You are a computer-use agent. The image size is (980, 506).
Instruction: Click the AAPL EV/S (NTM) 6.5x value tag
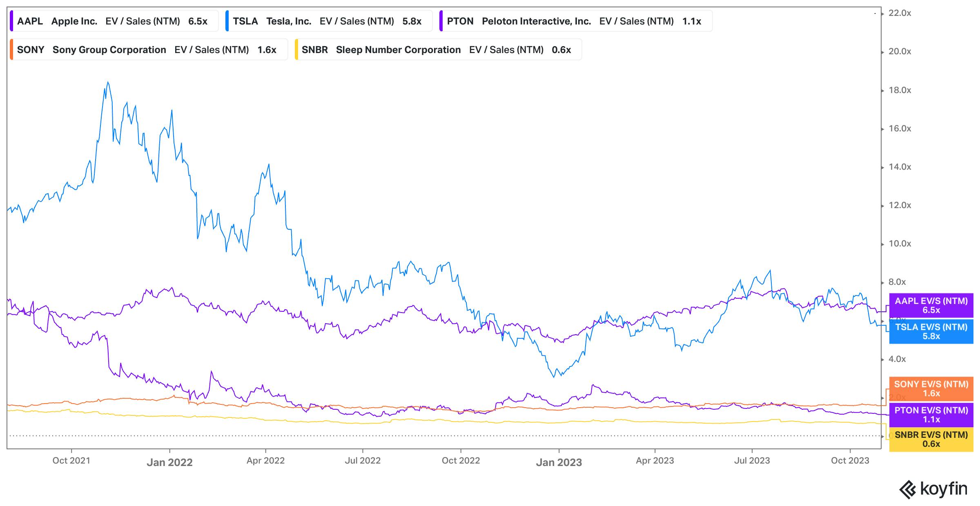pyautogui.click(x=931, y=305)
